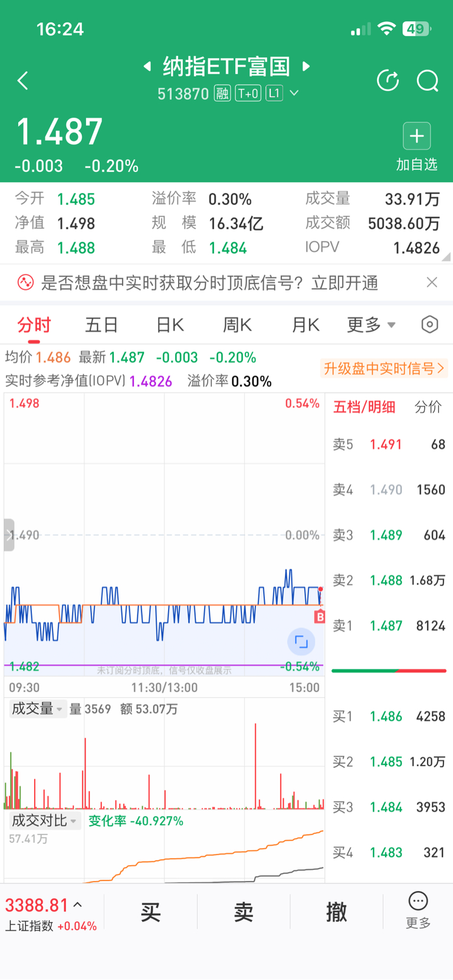Tap the 16:24 clock in status bar

tap(60, 29)
